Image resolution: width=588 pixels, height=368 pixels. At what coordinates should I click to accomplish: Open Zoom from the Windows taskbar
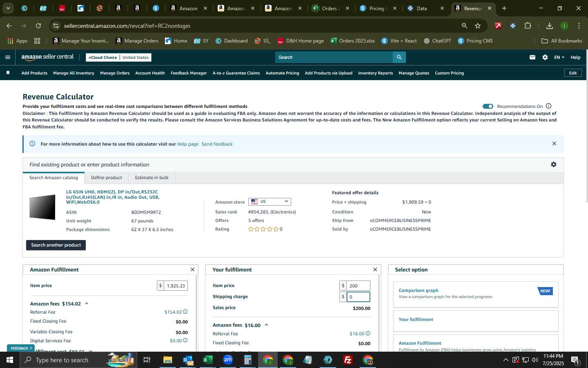click(227, 360)
